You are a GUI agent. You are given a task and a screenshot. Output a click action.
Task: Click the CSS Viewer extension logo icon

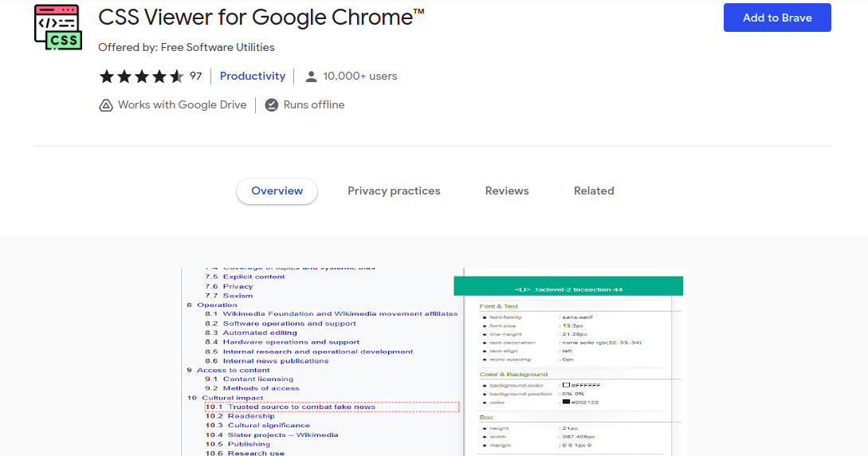(58, 28)
